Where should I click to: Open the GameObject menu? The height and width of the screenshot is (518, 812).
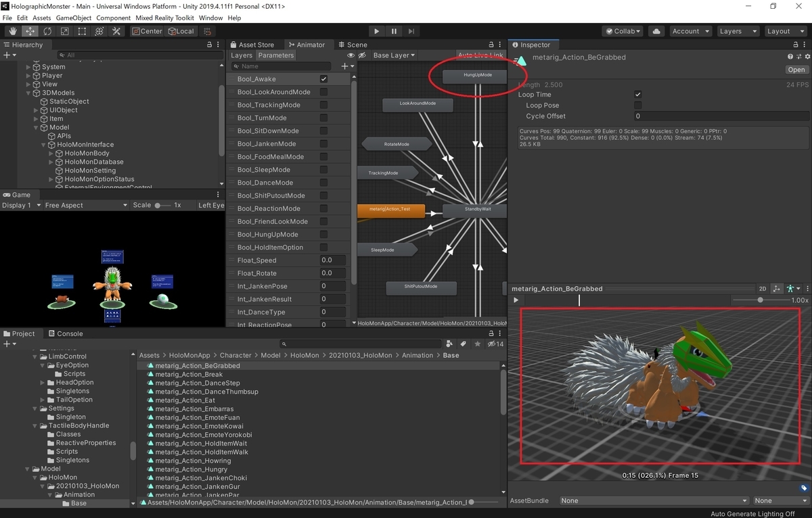pyautogui.click(x=73, y=18)
